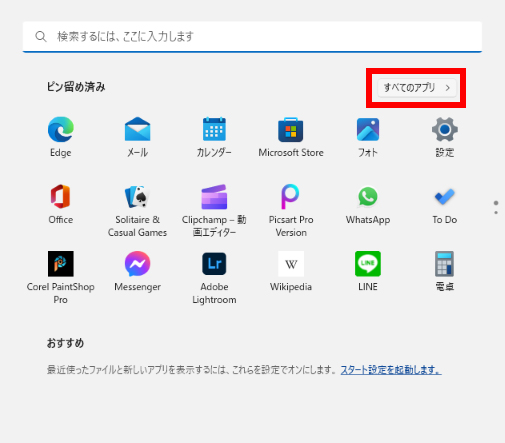This screenshot has width=505, height=443.
Task: Launch Clipchamp video editor
Action: 214,210
